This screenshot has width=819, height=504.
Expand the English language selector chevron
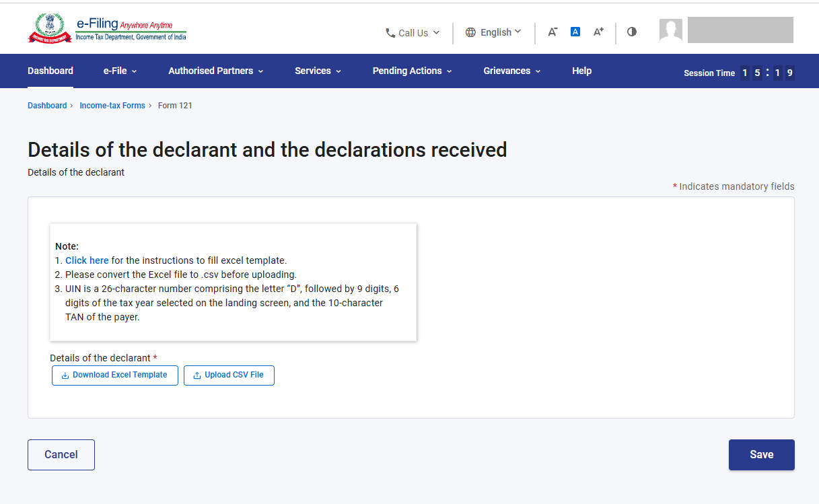coord(518,32)
